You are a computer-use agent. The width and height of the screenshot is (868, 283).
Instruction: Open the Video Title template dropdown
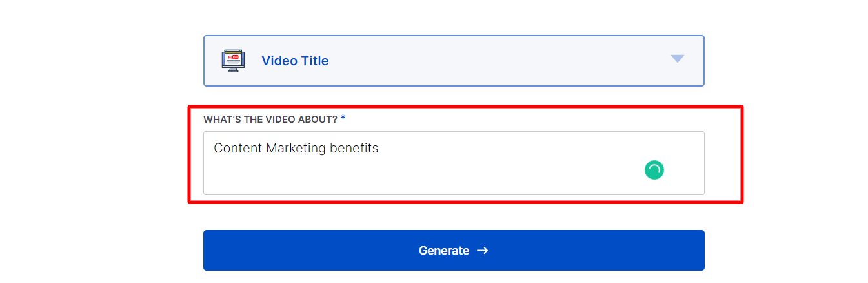pos(454,61)
